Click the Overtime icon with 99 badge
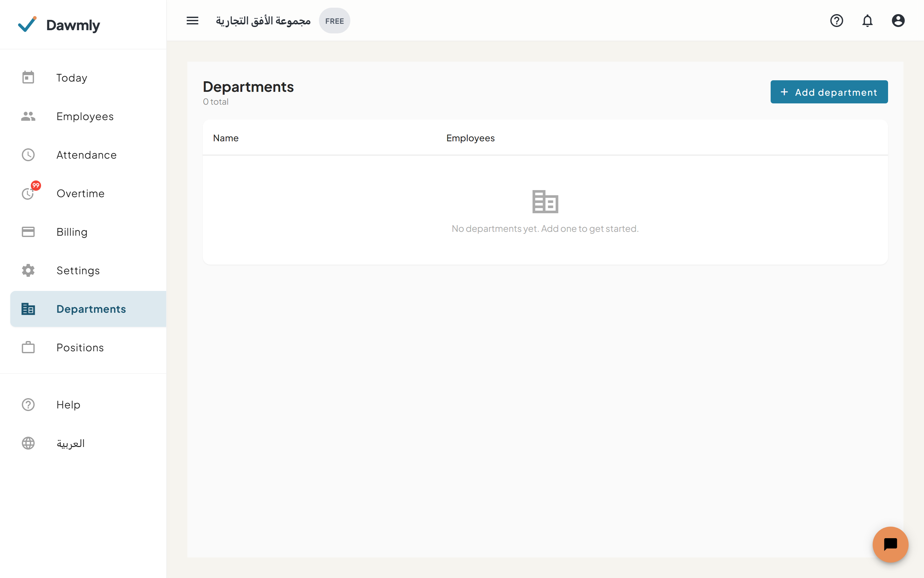Image resolution: width=924 pixels, height=578 pixels. pos(28,193)
